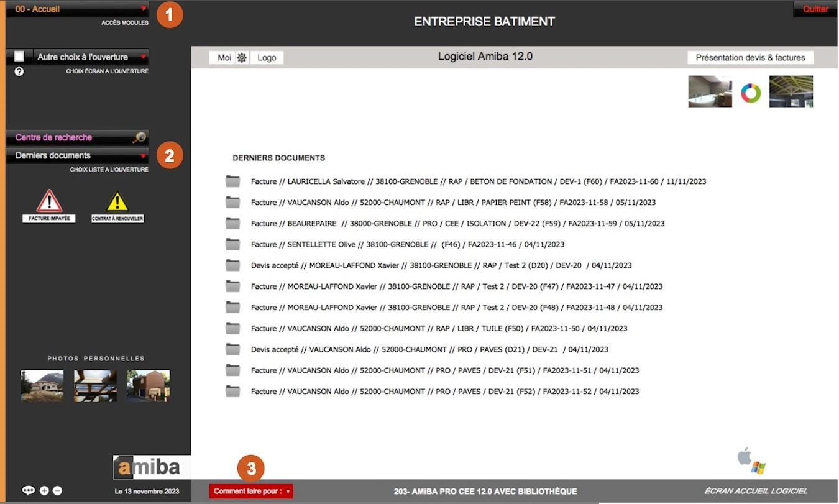839x504 pixels.
Task: Click the Windows logo icon
Action: (758, 467)
